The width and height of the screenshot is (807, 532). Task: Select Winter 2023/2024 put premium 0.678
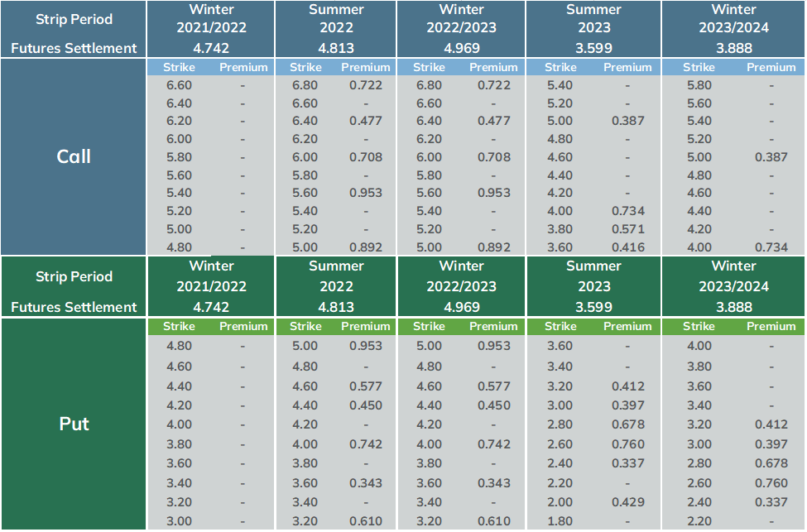click(x=771, y=463)
